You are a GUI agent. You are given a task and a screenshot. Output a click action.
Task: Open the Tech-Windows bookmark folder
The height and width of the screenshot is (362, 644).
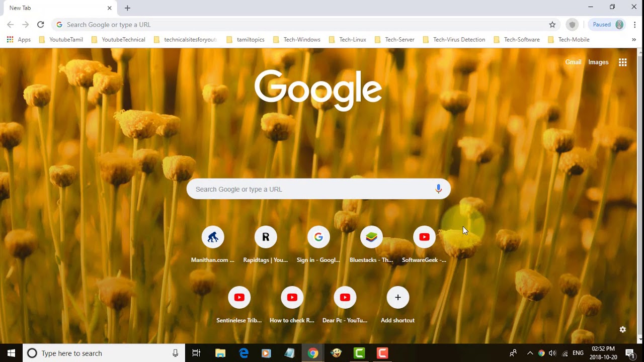pos(297,40)
